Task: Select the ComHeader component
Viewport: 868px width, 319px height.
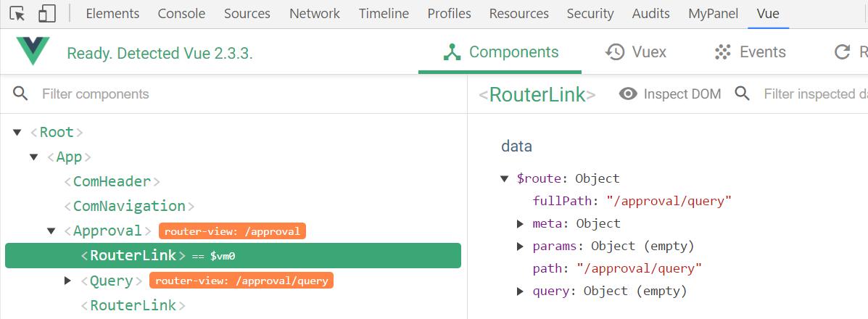Action: tap(112, 181)
